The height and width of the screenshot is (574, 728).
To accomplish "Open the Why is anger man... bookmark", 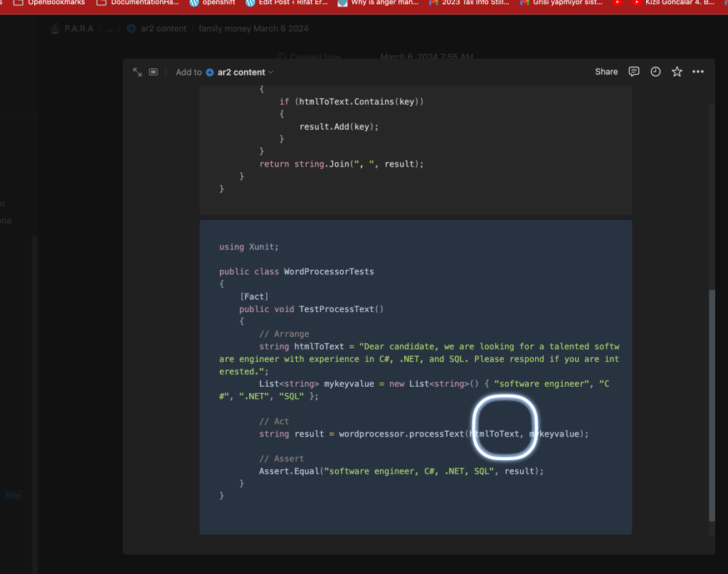I will click(x=378, y=3).
